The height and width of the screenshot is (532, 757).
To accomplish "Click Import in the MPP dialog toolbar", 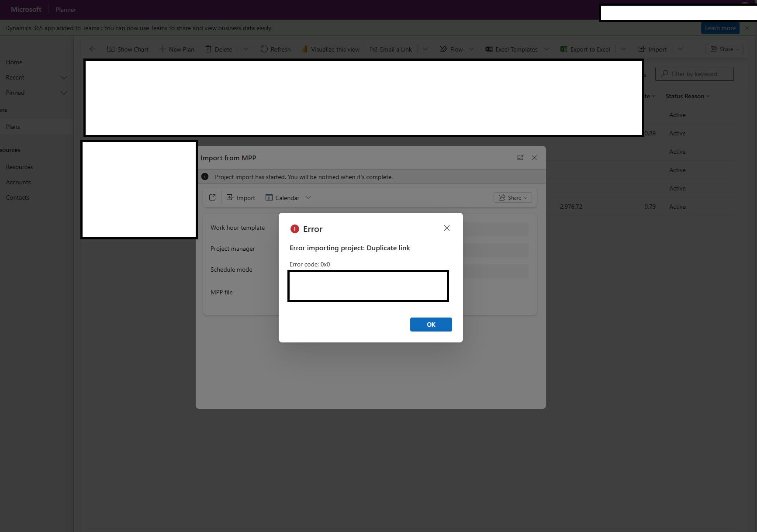I will pyautogui.click(x=241, y=198).
